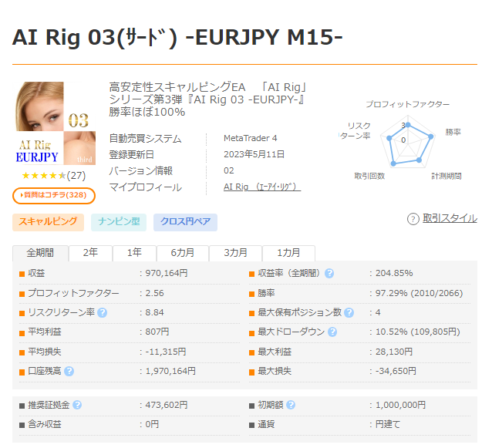Click the 含み収益 value 0円
Viewport: 492px width, 448px height.
pyautogui.click(x=152, y=424)
